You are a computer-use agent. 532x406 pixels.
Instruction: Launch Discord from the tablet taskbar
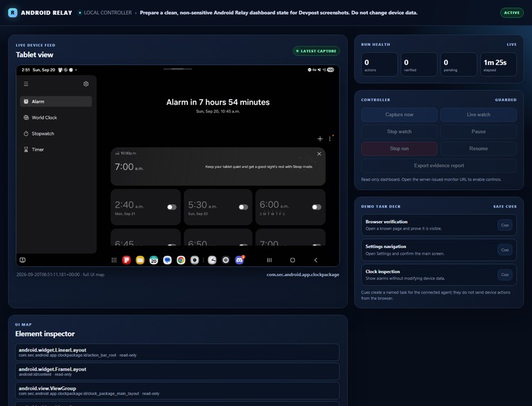240,260
